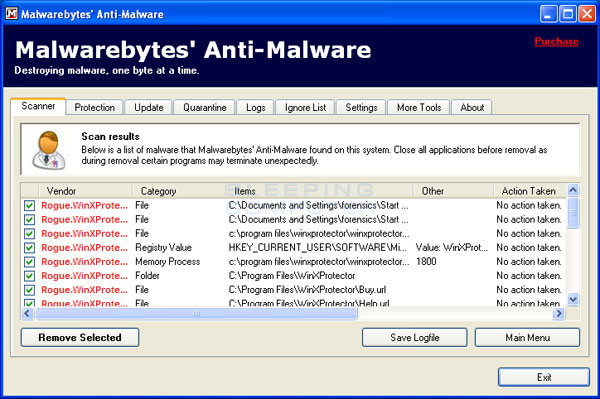This screenshot has height=399, width=600.
Task: Click the Action Taken column header
Action: click(x=530, y=191)
